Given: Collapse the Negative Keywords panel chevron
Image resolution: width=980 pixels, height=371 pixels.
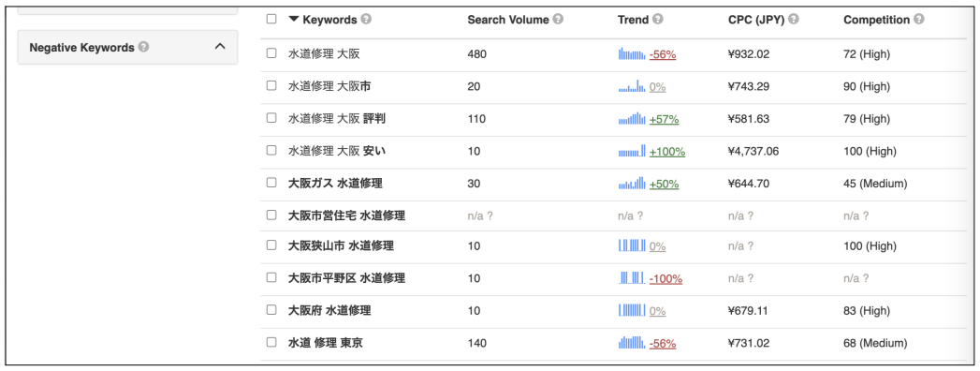Looking at the screenshot, I should point(220,46).
